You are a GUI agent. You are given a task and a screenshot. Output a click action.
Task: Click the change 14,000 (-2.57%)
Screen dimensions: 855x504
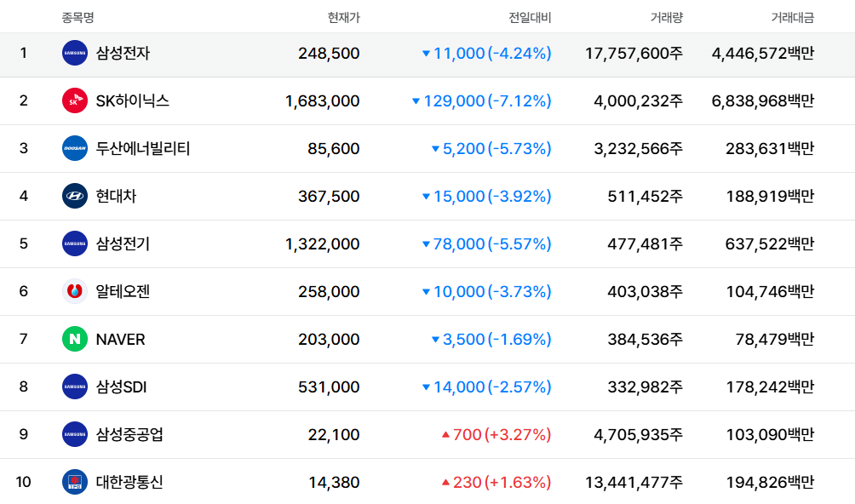pos(487,387)
